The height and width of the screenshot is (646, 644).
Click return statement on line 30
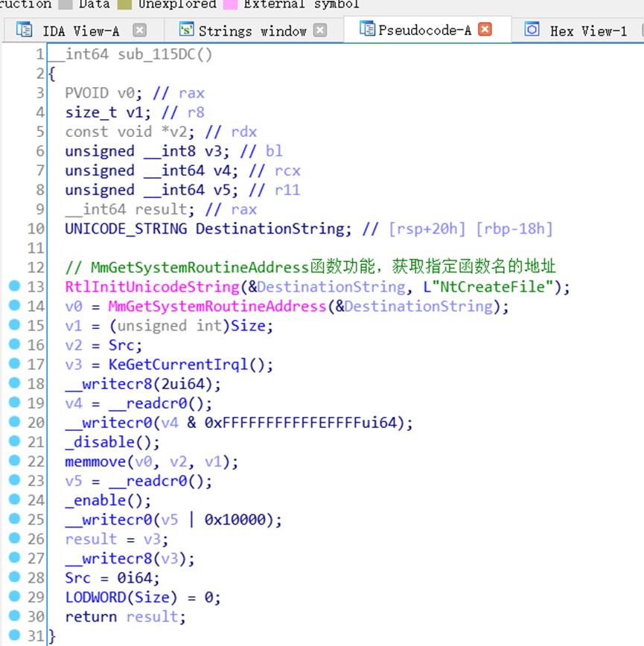pos(125,617)
